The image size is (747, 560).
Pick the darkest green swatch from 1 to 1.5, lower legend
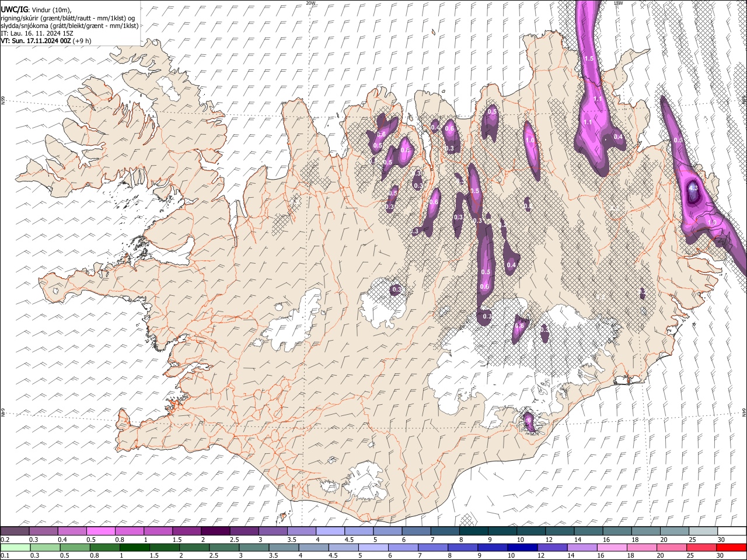pyautogui.click(x=134, y=548)
